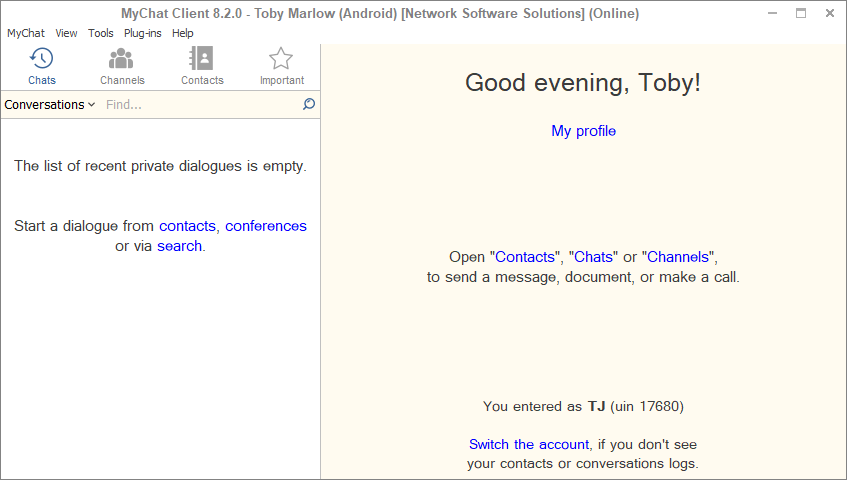
Task: Open the Channels people-group icon
Action: pyautogui.click(x=121, y=59)
